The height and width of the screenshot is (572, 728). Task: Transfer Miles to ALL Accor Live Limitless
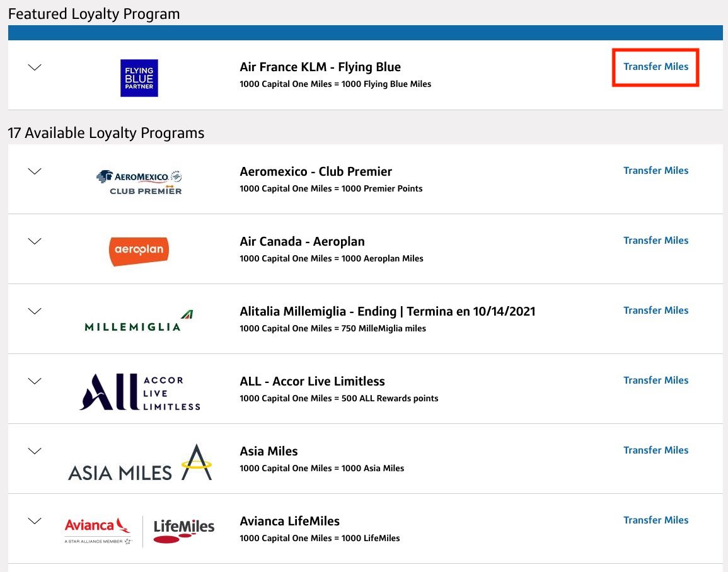tap(656, 380)
